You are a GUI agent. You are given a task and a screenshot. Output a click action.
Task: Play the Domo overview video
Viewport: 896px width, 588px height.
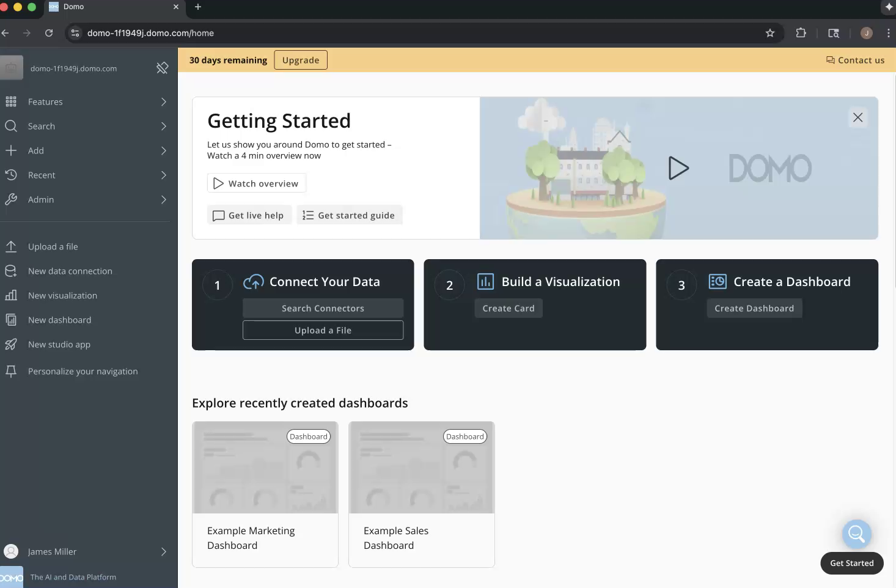tap(678, 168)
